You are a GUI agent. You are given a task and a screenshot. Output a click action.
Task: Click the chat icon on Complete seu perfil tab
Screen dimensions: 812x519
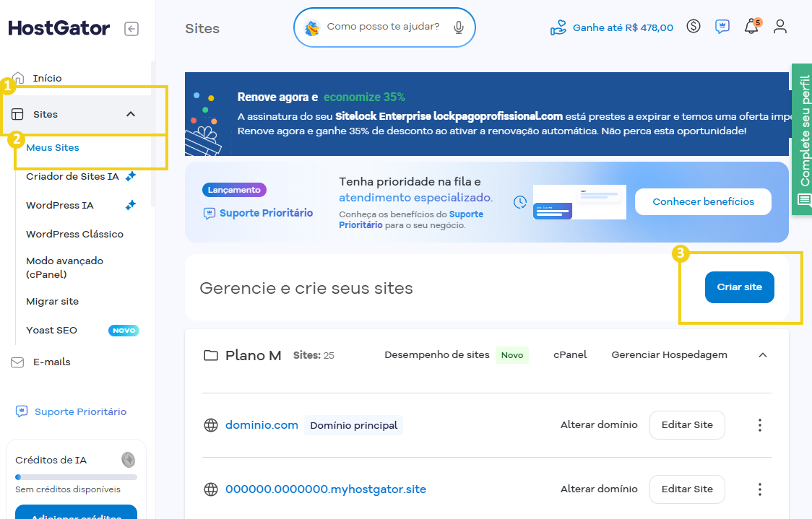point(804,200)
